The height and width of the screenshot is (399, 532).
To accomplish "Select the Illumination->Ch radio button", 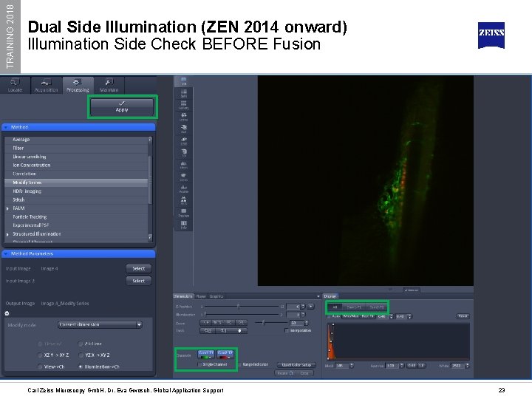I will click(x=81, y=366).
